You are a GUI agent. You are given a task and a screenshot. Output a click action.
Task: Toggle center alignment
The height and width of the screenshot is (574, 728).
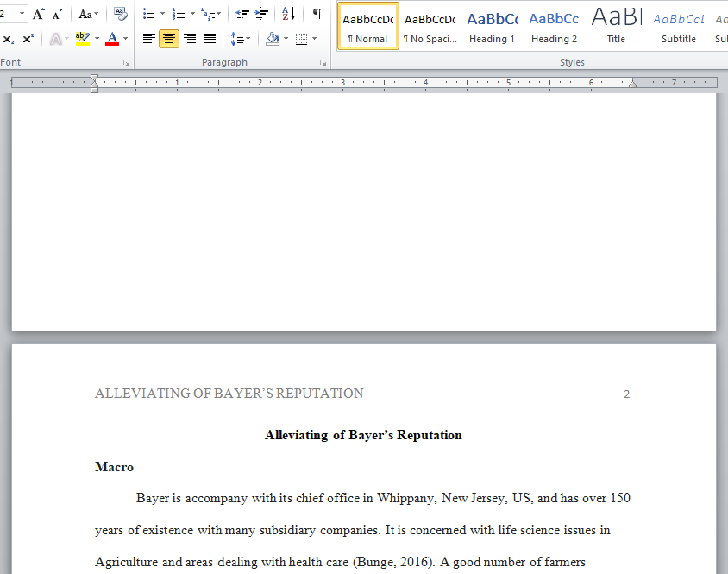tap(169, 39)
